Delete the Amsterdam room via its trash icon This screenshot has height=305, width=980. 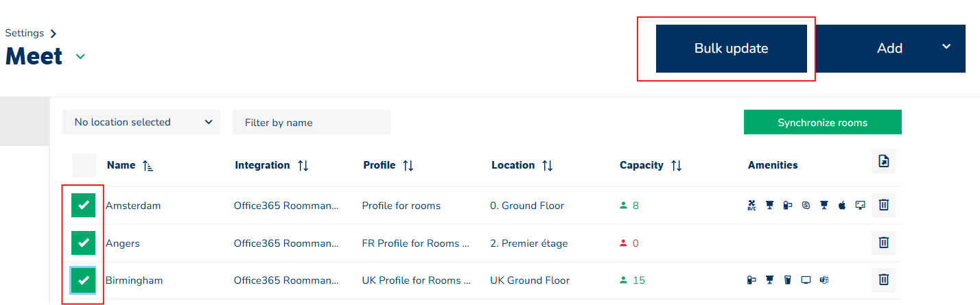tap(884, 205)
